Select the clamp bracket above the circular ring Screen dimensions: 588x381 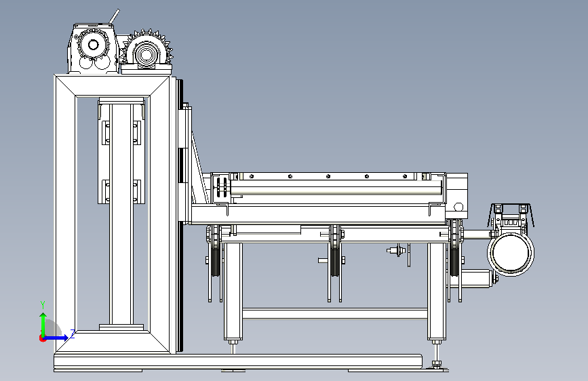[x=511, y=217]
